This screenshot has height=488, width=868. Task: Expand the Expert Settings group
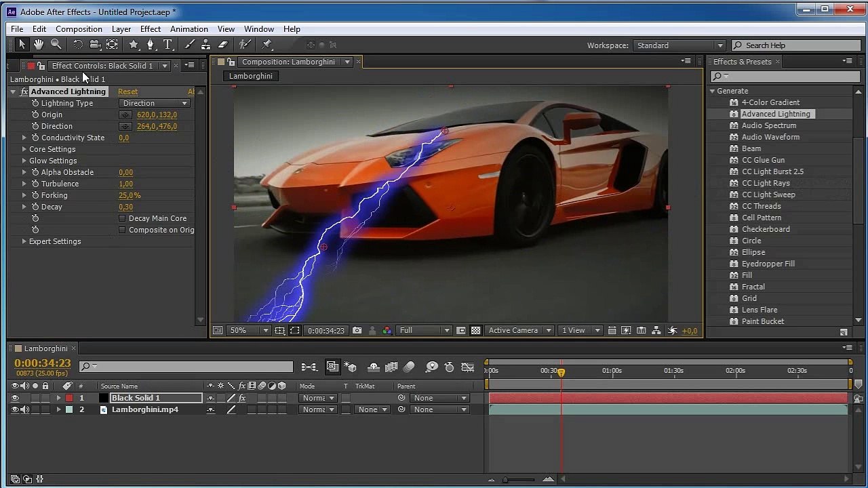pos(24,242)
